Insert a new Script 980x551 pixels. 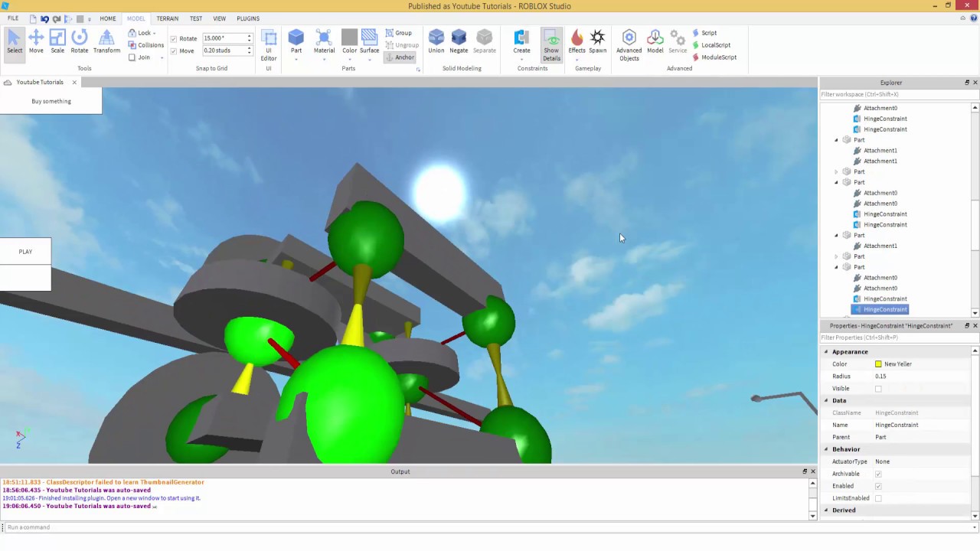click(x=704, y=33)
